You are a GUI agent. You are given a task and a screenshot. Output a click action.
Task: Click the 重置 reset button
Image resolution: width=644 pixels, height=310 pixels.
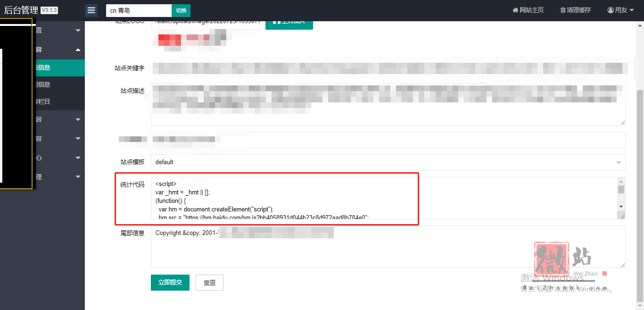[209, 283]
